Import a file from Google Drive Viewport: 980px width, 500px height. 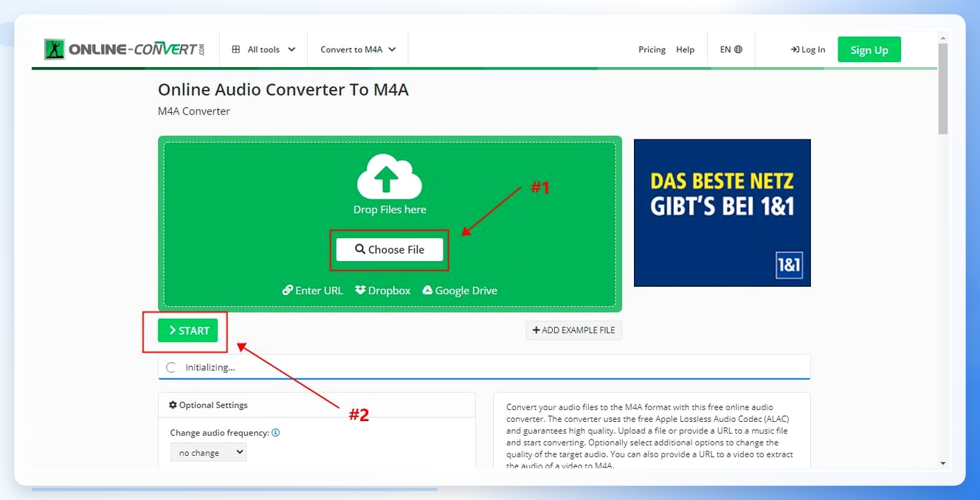(460, 291)
